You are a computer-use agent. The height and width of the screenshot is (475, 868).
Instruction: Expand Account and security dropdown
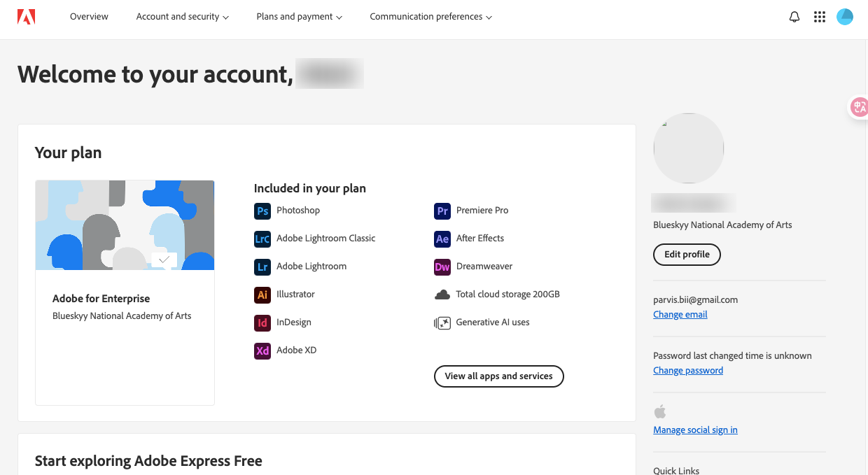click(182, 17)
